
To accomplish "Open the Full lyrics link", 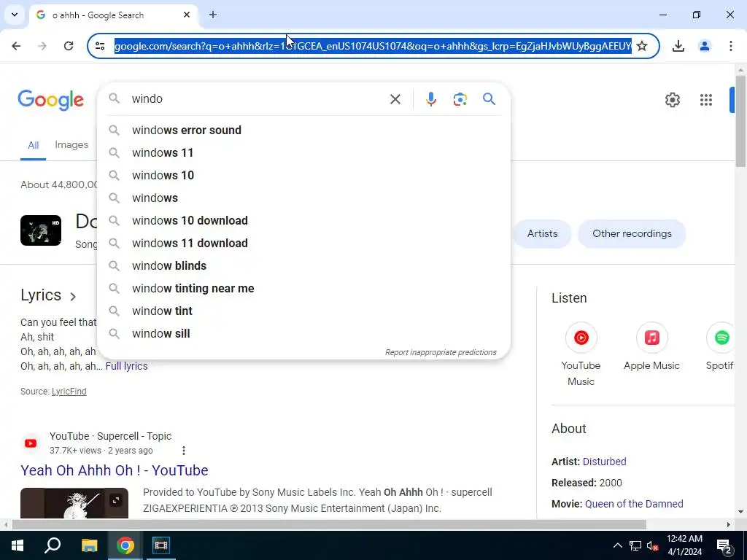I will pyautogui.click(x=127, y=366).
